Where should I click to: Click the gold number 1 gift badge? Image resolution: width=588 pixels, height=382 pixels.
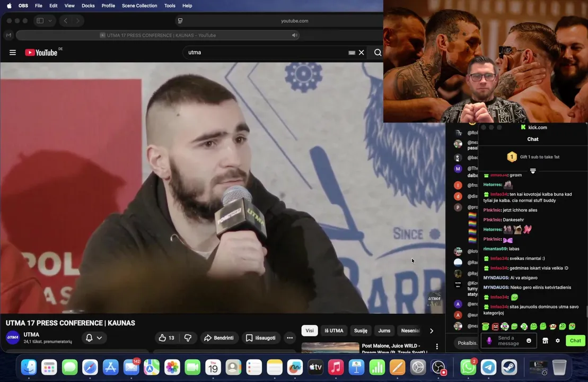tap(512, 157)
